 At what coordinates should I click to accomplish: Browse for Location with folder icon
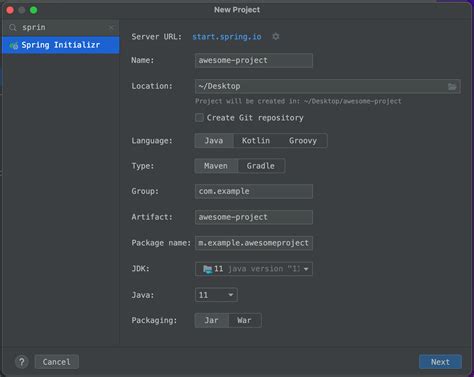[452, 87]
